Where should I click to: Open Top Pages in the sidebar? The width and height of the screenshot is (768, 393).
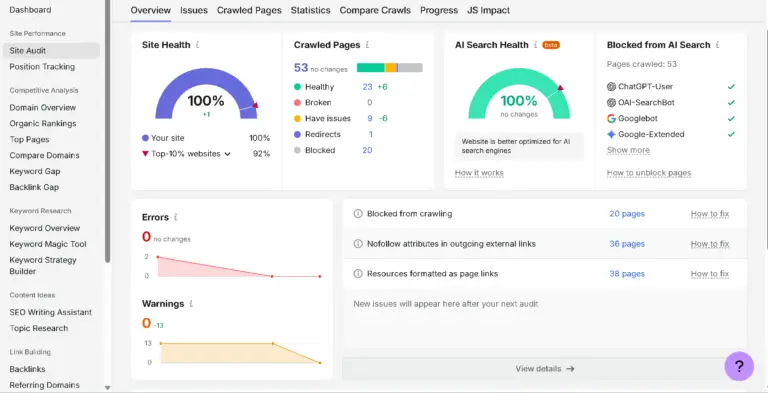click(x=29, y=140)
